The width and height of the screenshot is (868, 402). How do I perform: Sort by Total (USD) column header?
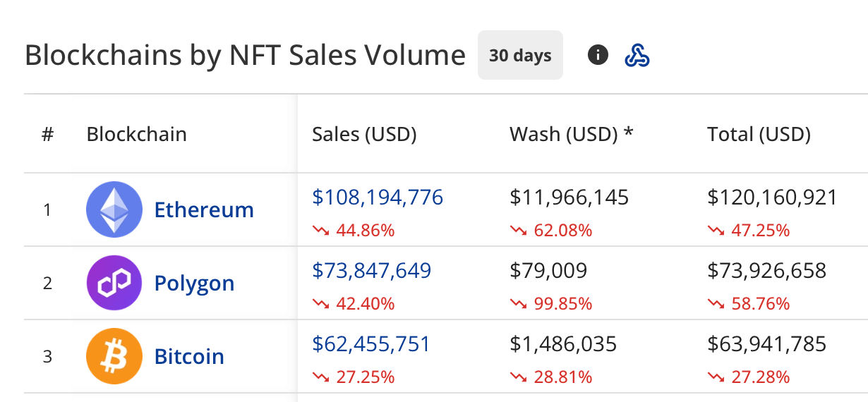pos(759,134)
